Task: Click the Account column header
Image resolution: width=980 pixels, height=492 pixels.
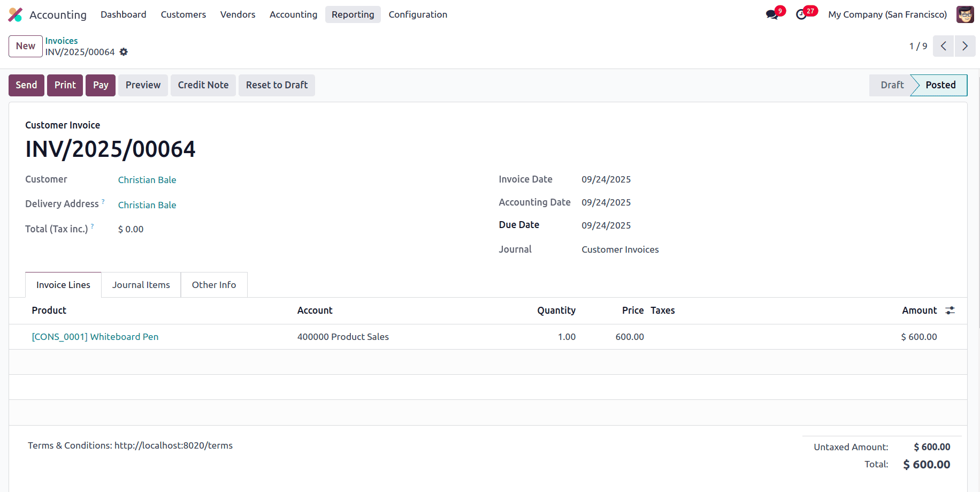Action: tap(315, 311)
